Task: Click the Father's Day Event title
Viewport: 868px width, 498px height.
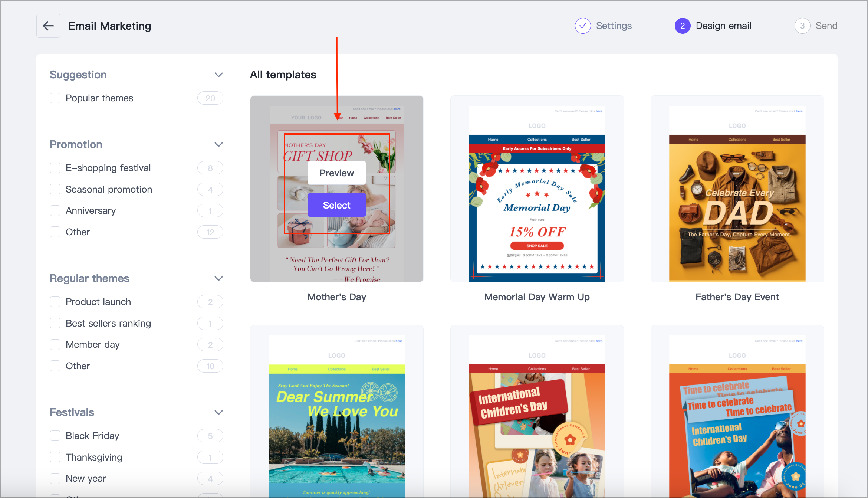Action: click(x=737, y=297)
